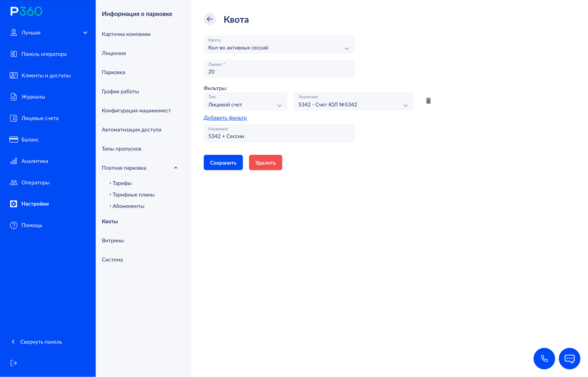Click the red Удалить button
This screenshot has height=377, width=588.
tap(265, 162)
